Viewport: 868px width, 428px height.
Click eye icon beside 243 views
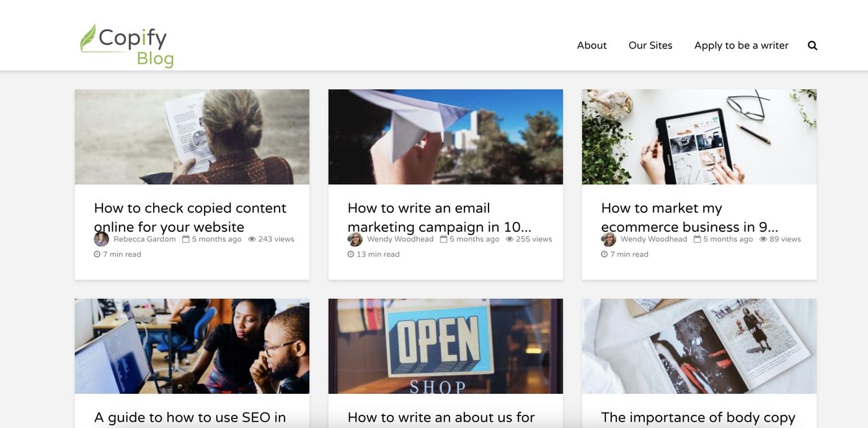click(x=252, y=239)
